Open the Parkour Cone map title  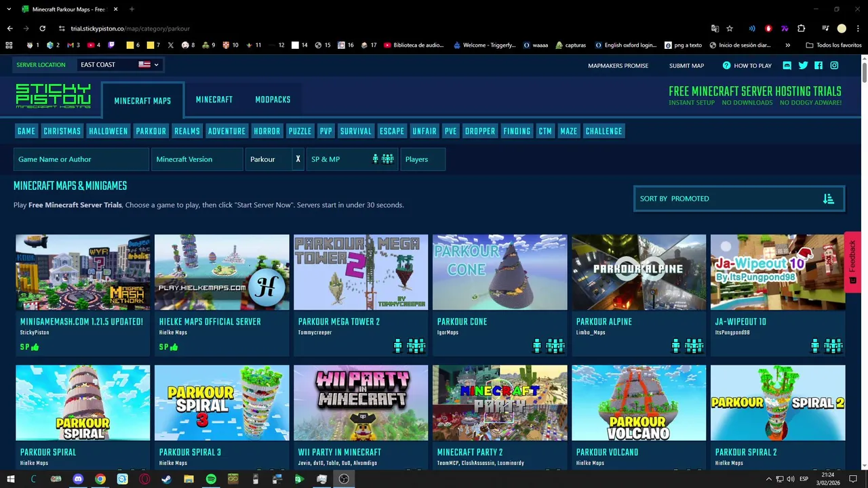click(x=462, y=322)
